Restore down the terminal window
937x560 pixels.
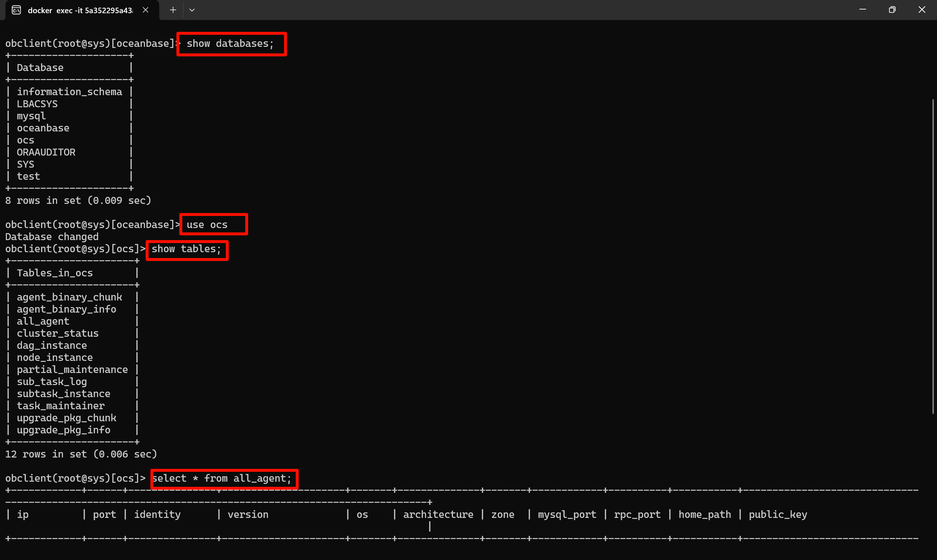click(x=892, y=10)
